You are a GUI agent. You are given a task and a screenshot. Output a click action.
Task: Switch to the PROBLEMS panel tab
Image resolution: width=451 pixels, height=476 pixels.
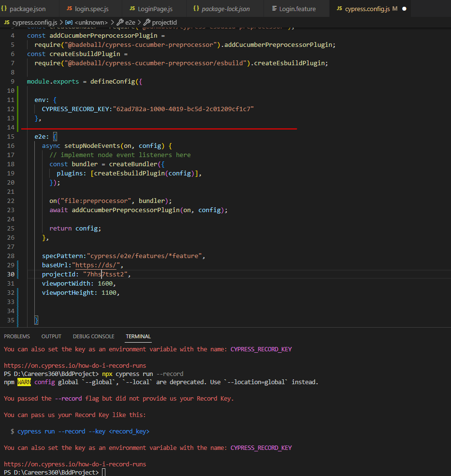(17, 336)
